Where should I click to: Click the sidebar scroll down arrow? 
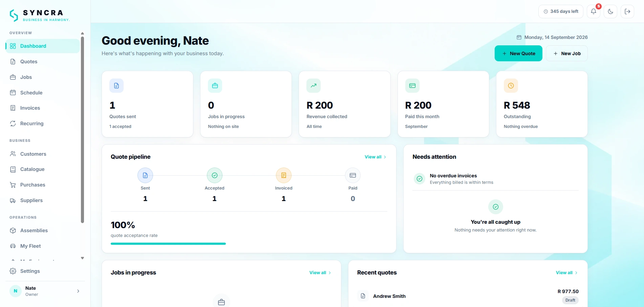82,258
